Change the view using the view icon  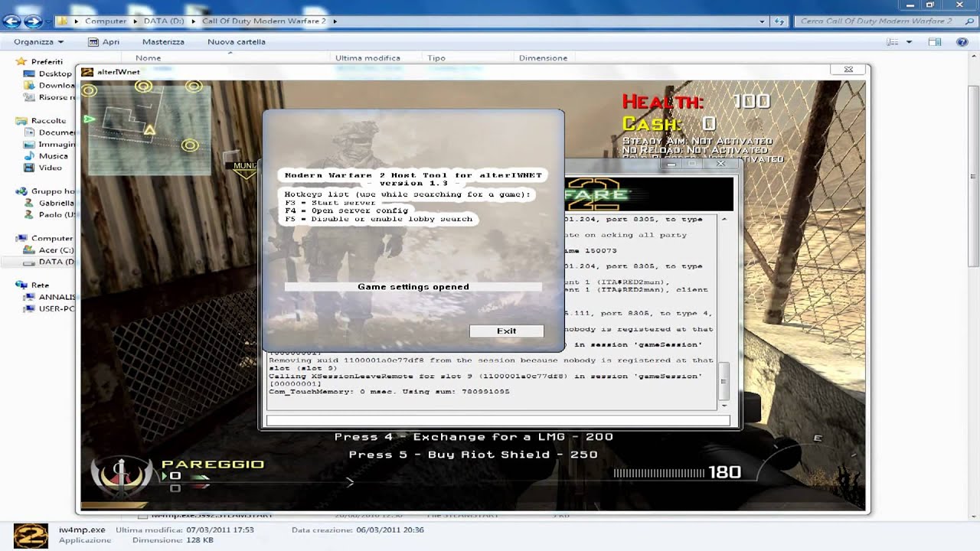click(893, 42)
